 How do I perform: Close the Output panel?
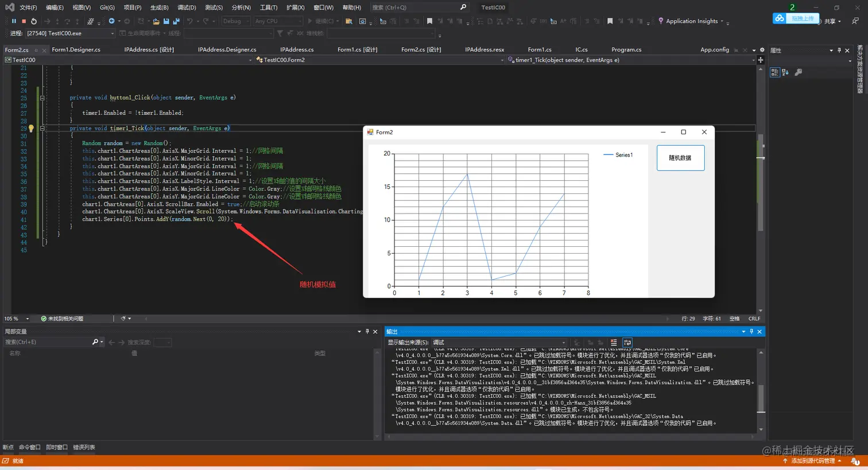tap(759, 332)
